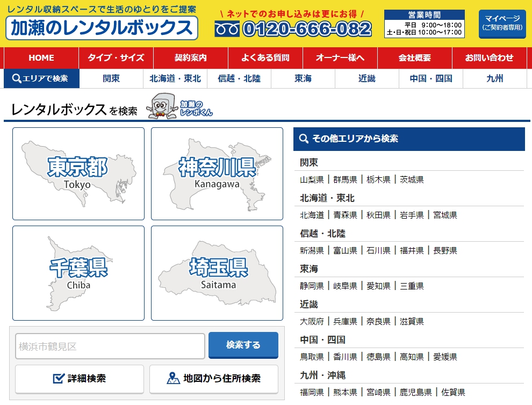This screenshot has height=405, width=532.
Task: Click the レンボくん mascot character image
Action: [162, 106]
